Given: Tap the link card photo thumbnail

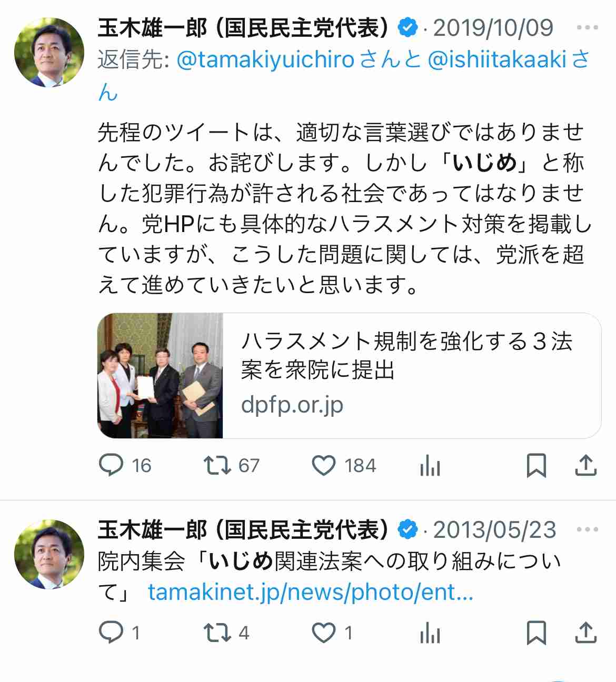Looking at the screenshot, I should tap(161, 376).
